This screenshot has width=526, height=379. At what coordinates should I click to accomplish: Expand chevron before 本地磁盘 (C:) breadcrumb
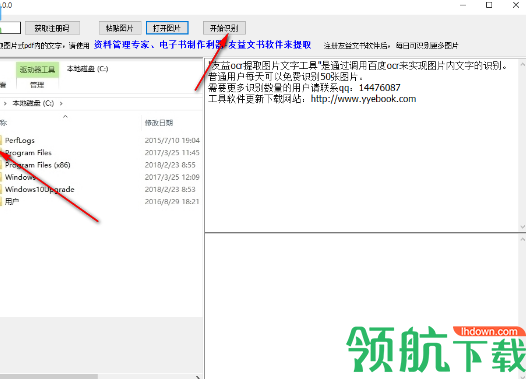click(5, 103)
